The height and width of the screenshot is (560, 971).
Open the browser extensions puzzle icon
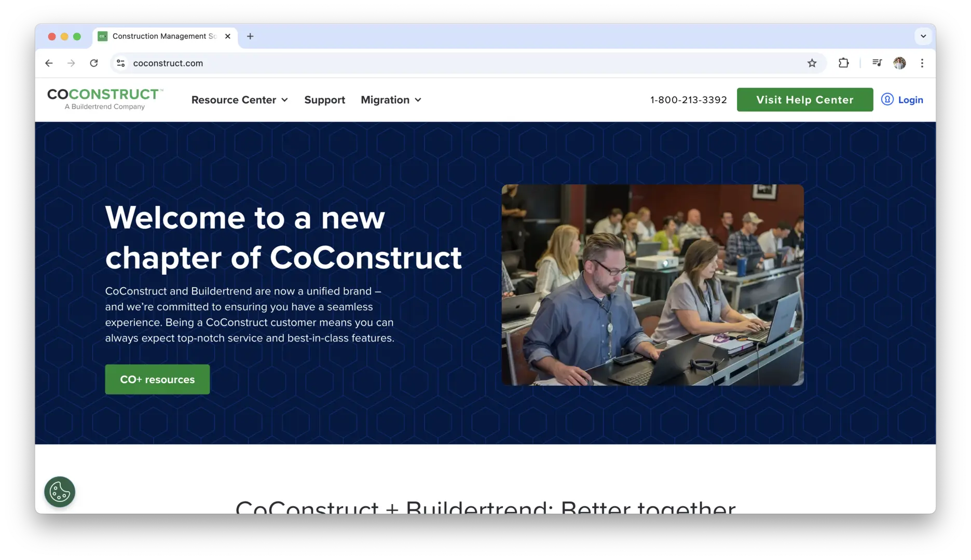coord(844,63)
